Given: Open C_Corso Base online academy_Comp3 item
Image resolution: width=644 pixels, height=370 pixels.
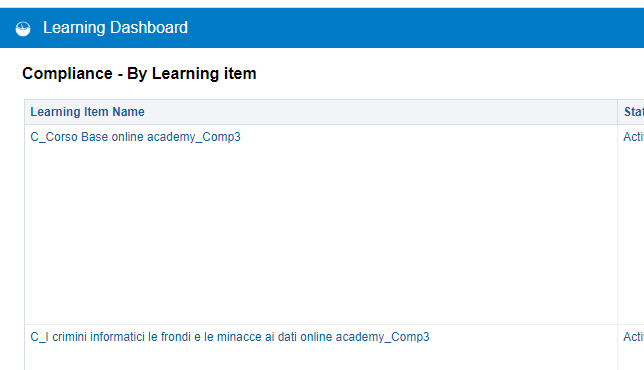Looking at the screenshot, I should [136, 137].
